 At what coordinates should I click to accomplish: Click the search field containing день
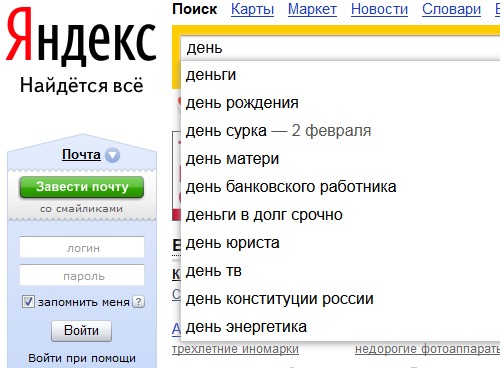[340, 48]
